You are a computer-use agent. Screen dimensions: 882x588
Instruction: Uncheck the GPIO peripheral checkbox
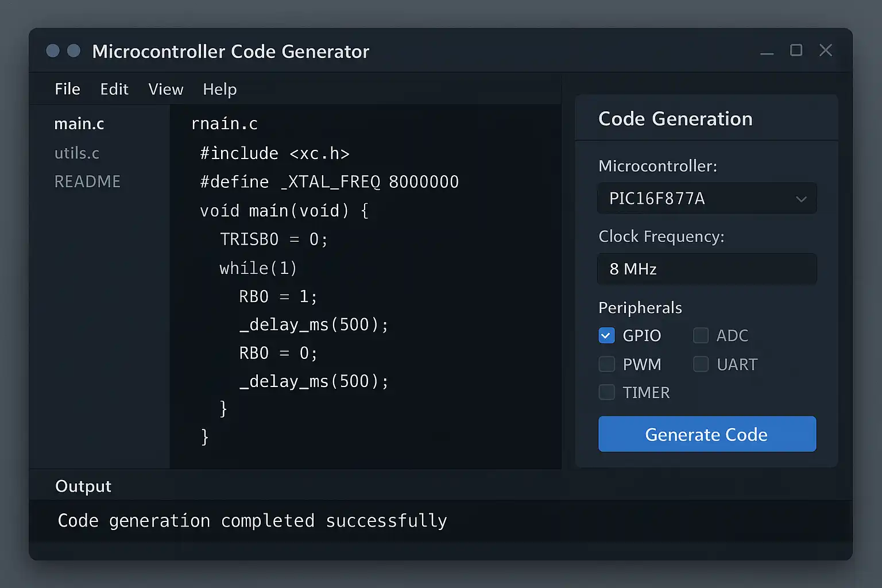(606, 335)
